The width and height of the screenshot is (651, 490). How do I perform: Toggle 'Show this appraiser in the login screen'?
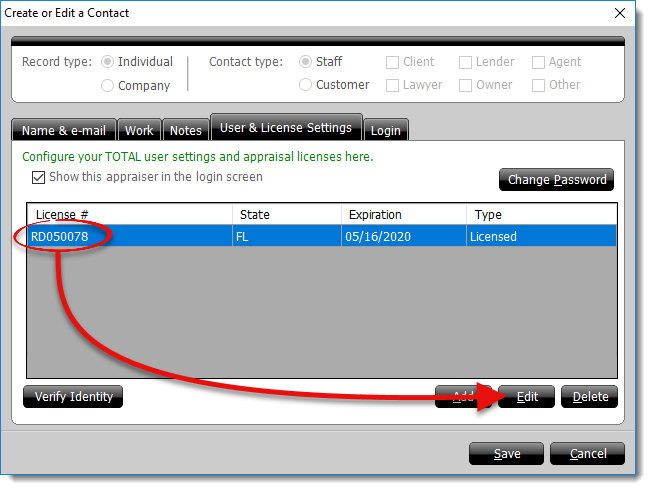pyautogui.click(x=39, y=177)
